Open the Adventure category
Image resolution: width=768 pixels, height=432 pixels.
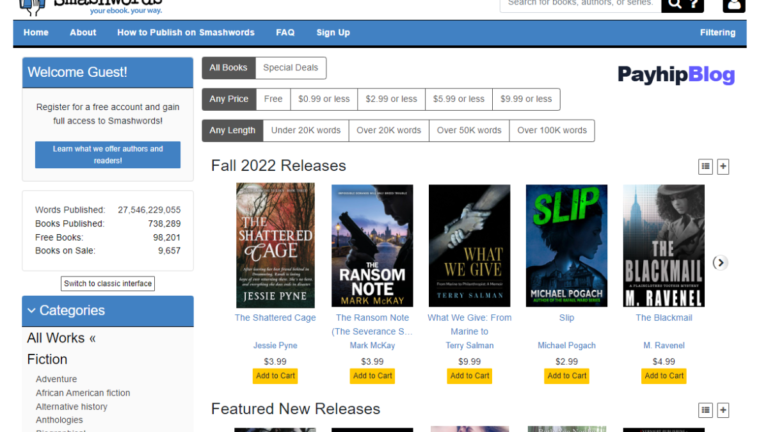pyautogui.click(x=56, y=379)
